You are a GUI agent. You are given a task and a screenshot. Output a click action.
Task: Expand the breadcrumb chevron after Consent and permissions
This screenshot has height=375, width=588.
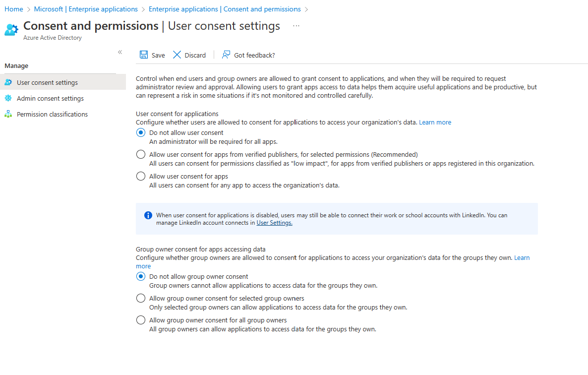[306, 9]
